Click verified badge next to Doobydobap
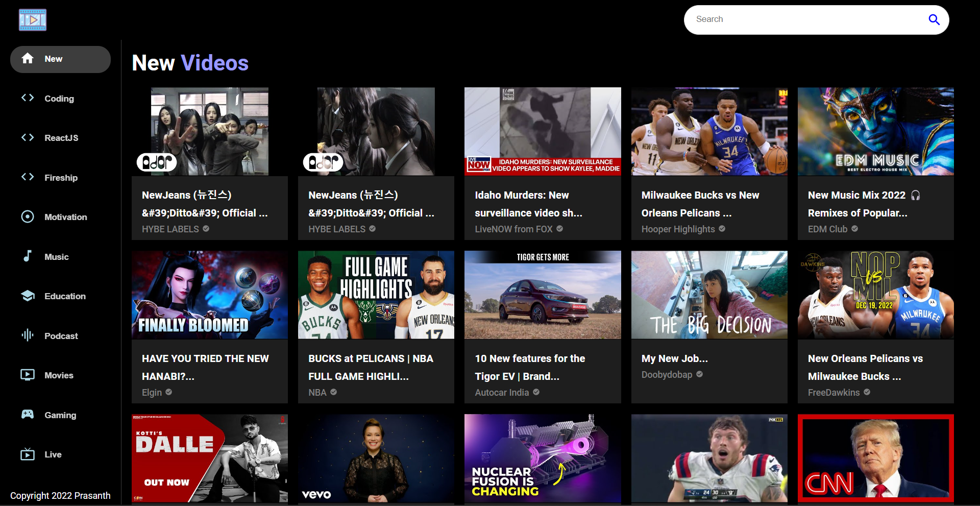Viewport: 980px width, 506px height. pyautogui.click(x=699, y=374)
